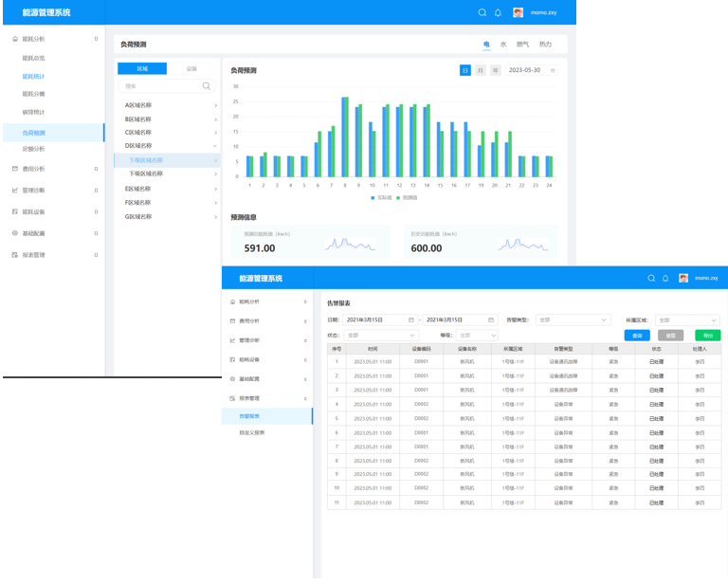Expand B区域名称 with its chevron
Viewport: 728px width, 584px height.
click(x=215, y=119)
